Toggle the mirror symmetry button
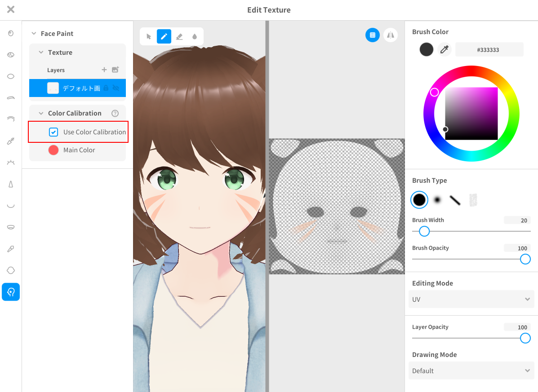Viewport: 538px width, 392px height. (391, 35)
